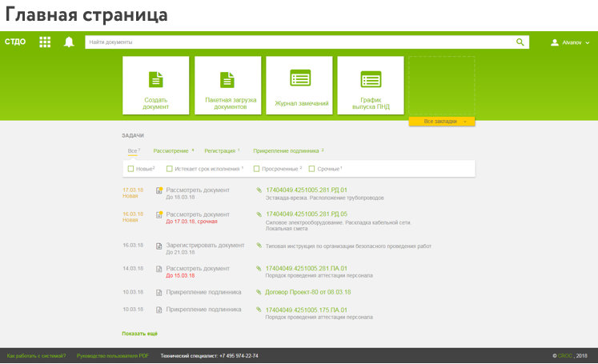Open Руководство пользователя PDF link

pyautogui.click(x=113, y=356)
